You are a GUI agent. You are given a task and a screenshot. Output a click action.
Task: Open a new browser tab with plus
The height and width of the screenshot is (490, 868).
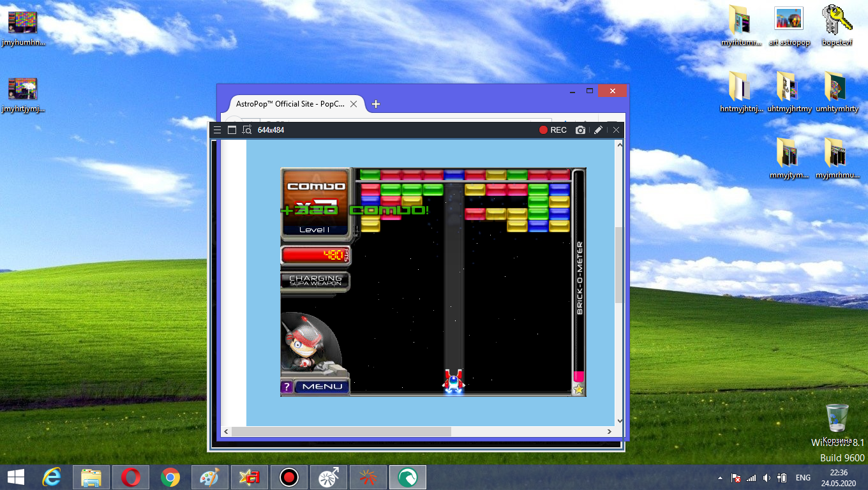(376, 104)
